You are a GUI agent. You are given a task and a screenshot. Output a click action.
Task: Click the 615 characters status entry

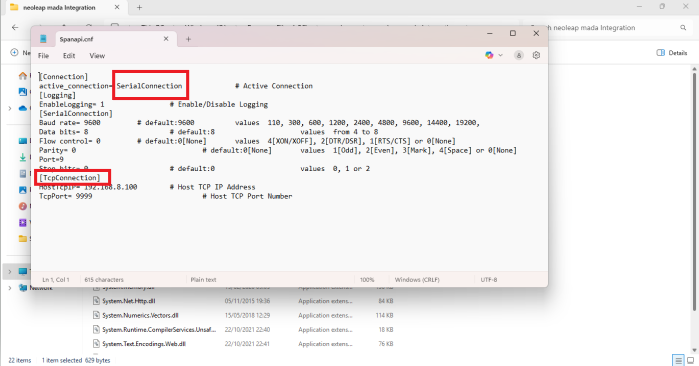tap(104, 280)
